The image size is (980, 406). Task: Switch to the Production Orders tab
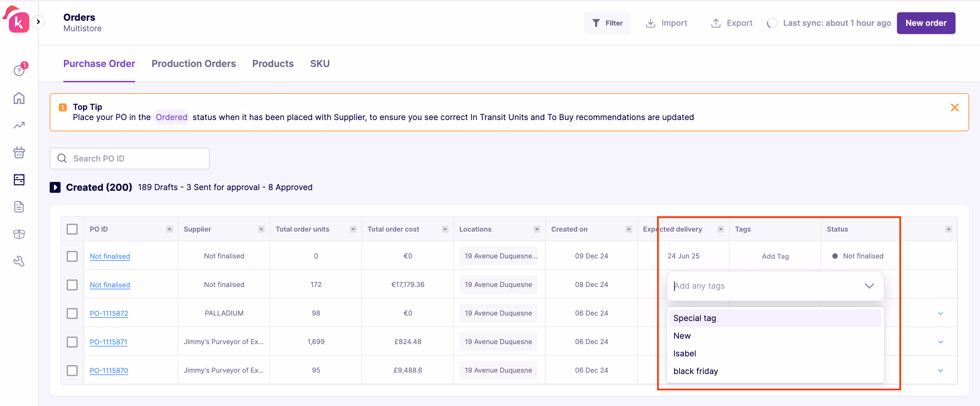pyautogui.click(x=193, y=64)
